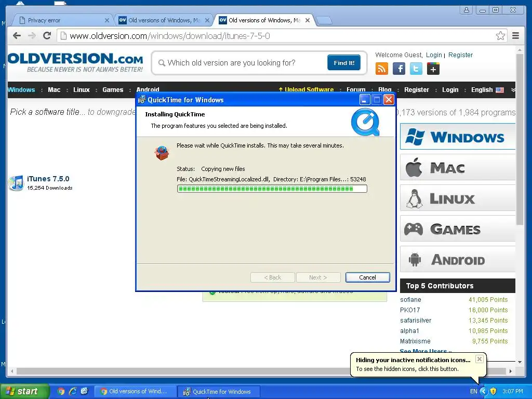The height and width of the screenshot is (399, 532).
Task: Open the Mac menu item
Action: 54,89
